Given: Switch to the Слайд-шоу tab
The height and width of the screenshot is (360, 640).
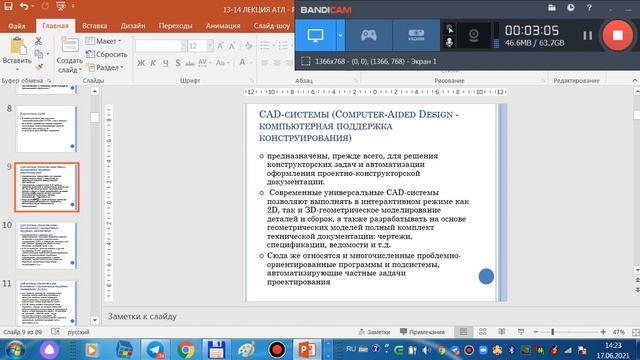Looking at the screenshot, I should (271, 26).
